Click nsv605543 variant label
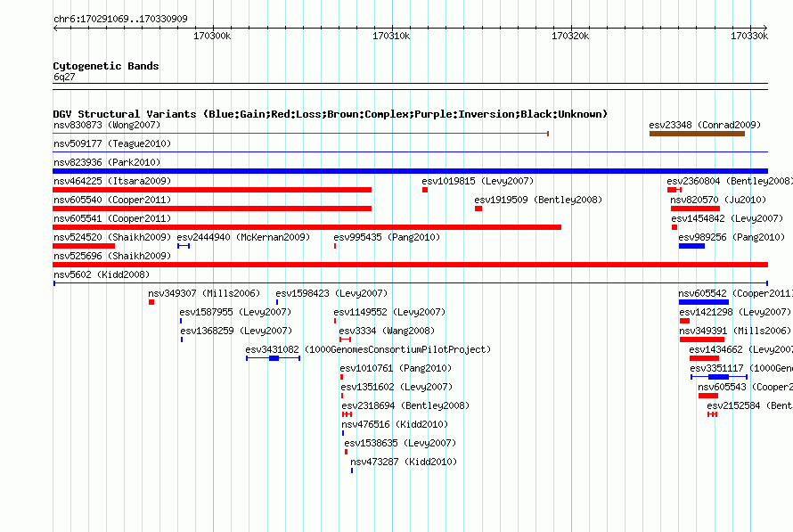Viewport: 793px width, 532px height. click(x=746, y=387)
